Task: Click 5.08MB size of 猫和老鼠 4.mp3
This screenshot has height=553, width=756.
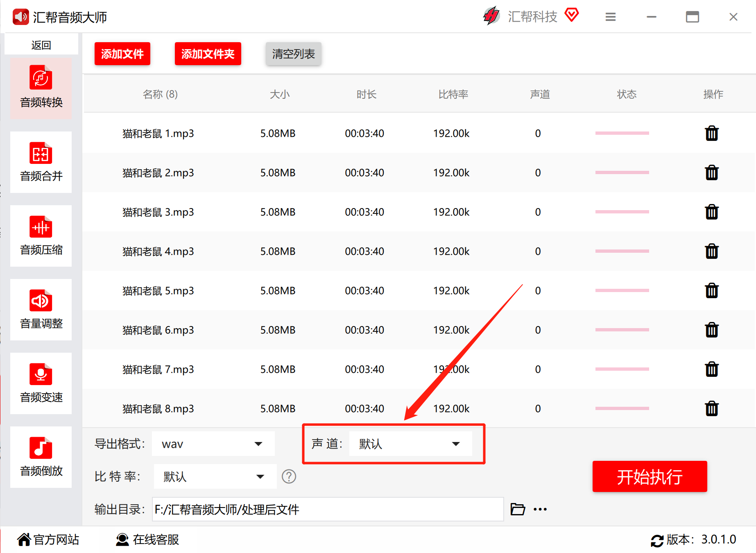Action: click(278, 251)
